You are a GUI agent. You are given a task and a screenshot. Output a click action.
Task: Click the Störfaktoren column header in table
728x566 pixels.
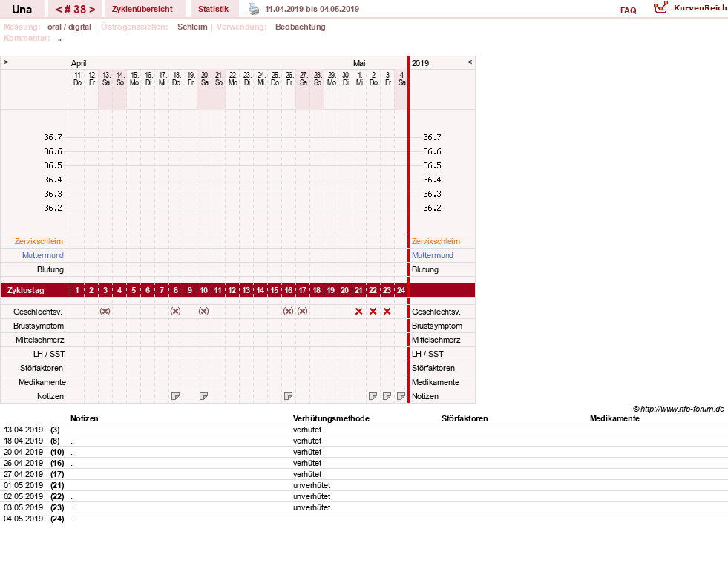pos(465,418)
